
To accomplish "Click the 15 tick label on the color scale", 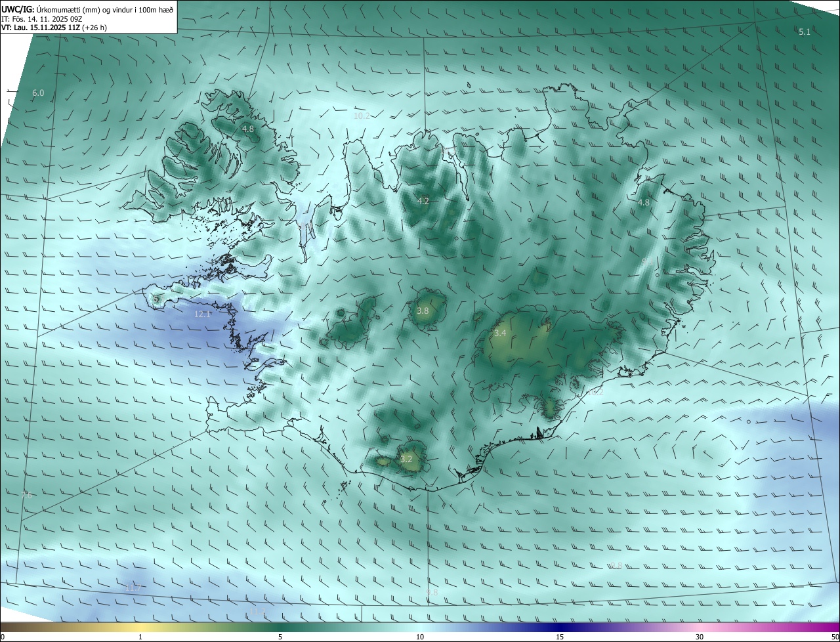I will [x=560, y=637].
